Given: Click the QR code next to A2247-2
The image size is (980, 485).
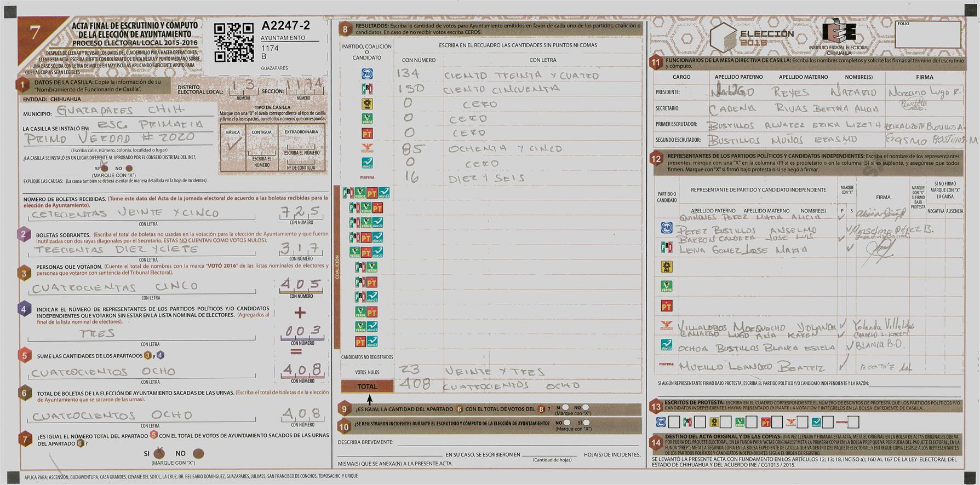Looking at the screenshot, I should pyautogui.click(x=234, y=42).
